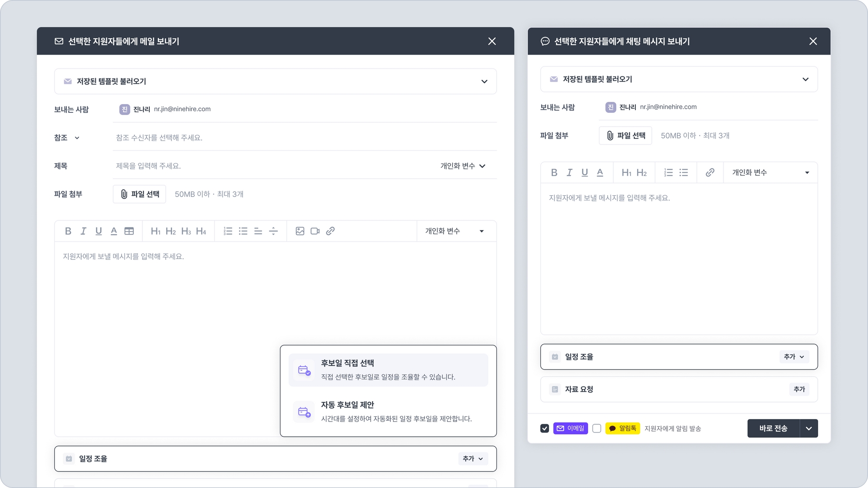
Task: Click the insert image icon in email editor
Action: [300, 231]
